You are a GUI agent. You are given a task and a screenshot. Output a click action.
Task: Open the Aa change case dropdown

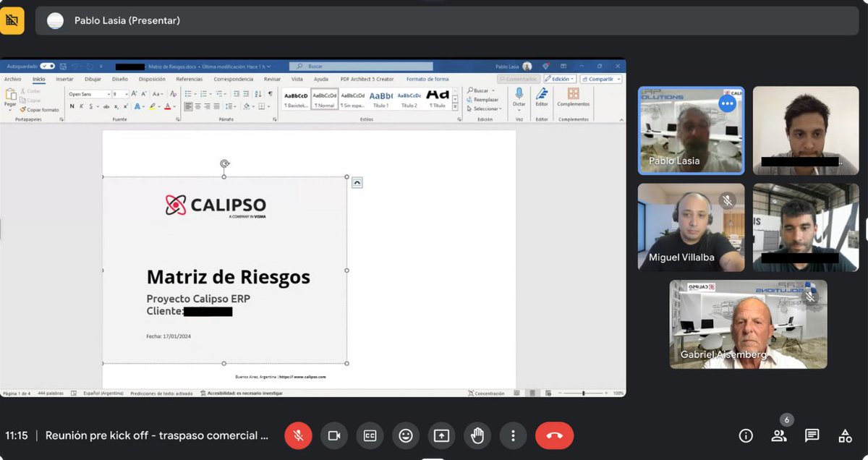pyautogui.click(x=158, y=94)
